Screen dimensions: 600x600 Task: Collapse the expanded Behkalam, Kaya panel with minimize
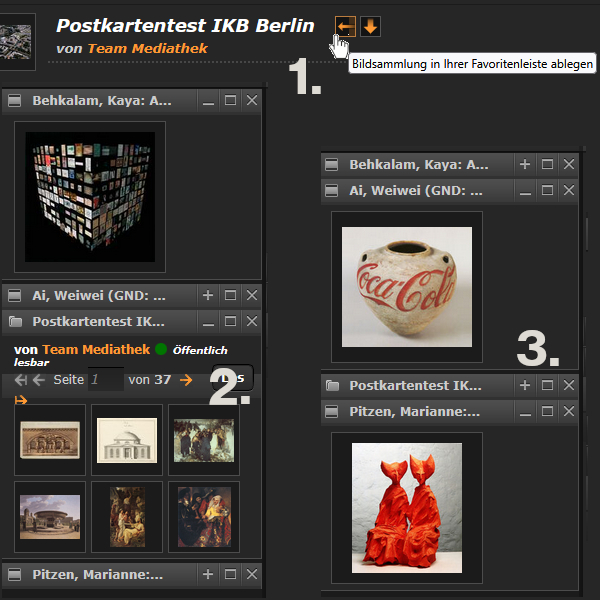(208, 101)
